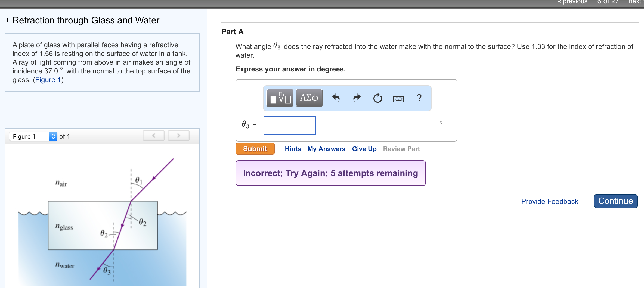Viewport: 644px width, 288px height.
Task: Open equation help via the question mark icon
Action: click(419, 98)
